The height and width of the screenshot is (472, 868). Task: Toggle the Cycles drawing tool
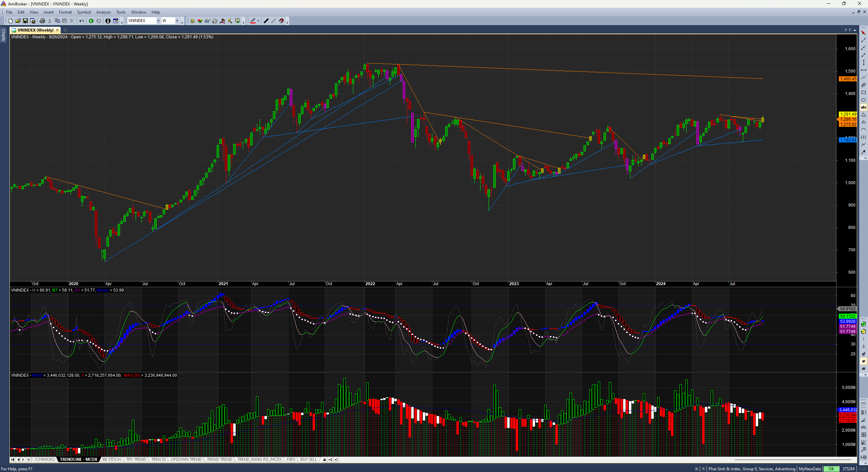[x=864, y=137]
